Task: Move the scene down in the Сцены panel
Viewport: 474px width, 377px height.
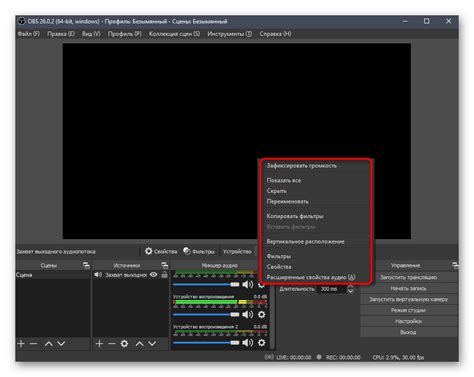Action: click(x=61, y=344)
